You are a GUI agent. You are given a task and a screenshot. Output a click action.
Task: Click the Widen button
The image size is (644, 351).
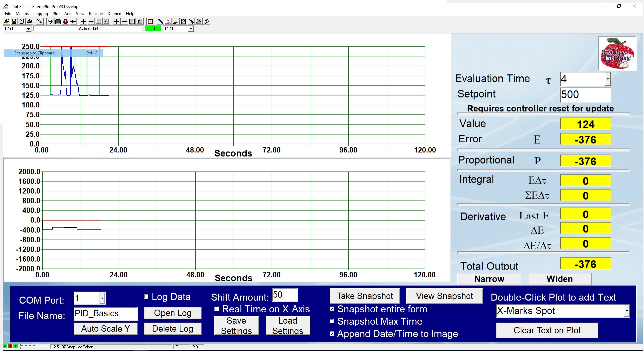[560, 279]
